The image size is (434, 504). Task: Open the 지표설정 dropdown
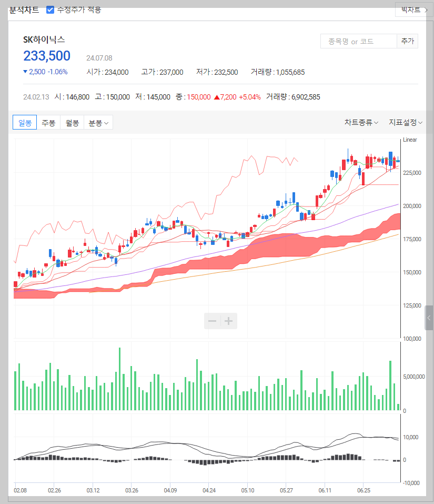click(x=406, y=123)
